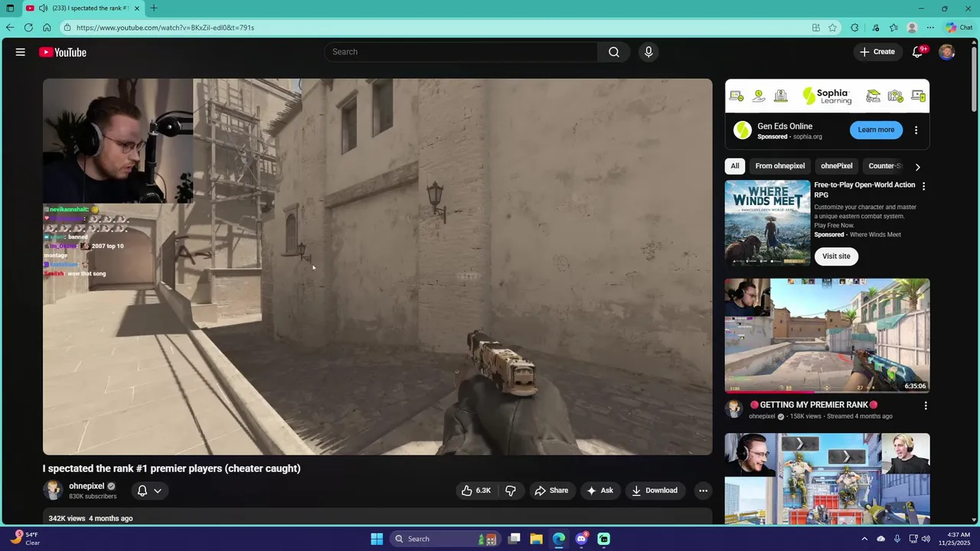
Task: Download this video
Action: click(x=655, y=491)
